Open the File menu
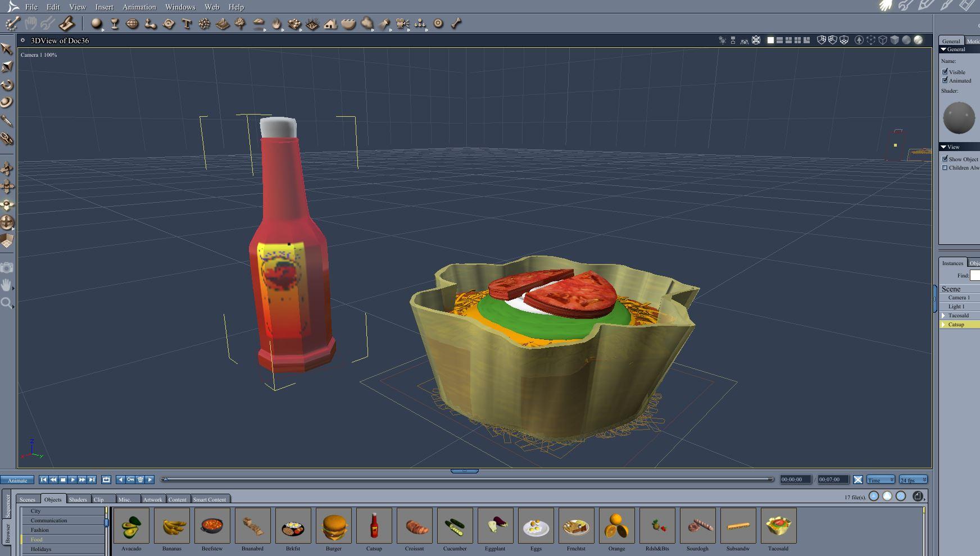The width and height of the screenshot is (980, 556). point(31,7)
